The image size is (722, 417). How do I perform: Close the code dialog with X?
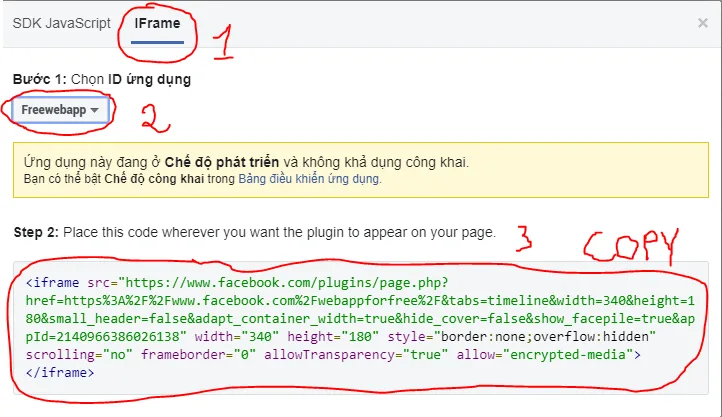[x=703, y=23]
